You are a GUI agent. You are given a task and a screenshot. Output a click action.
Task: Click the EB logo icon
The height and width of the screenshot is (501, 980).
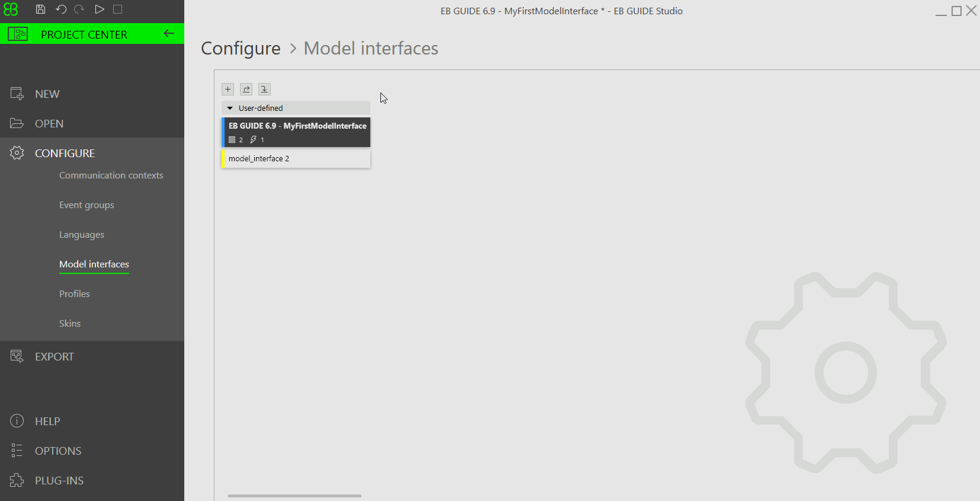click(x=11, y=9)
